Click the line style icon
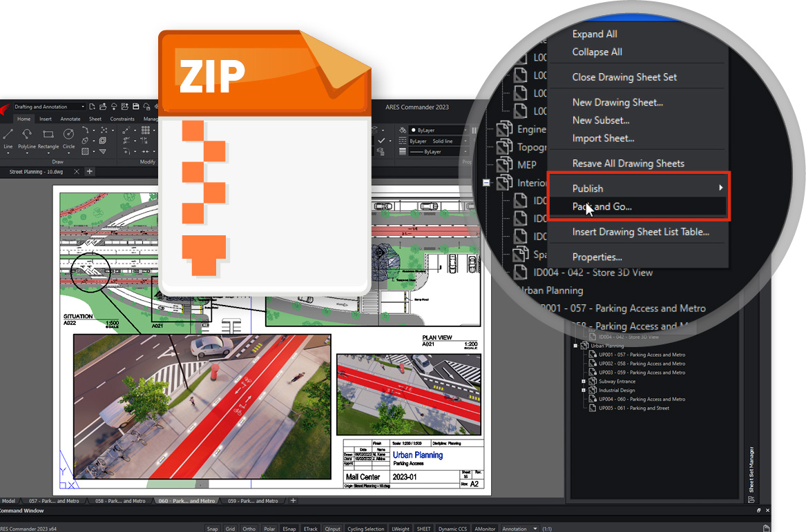Image resolution: width=806 pixels, height=532 pixels. (403, 141)
